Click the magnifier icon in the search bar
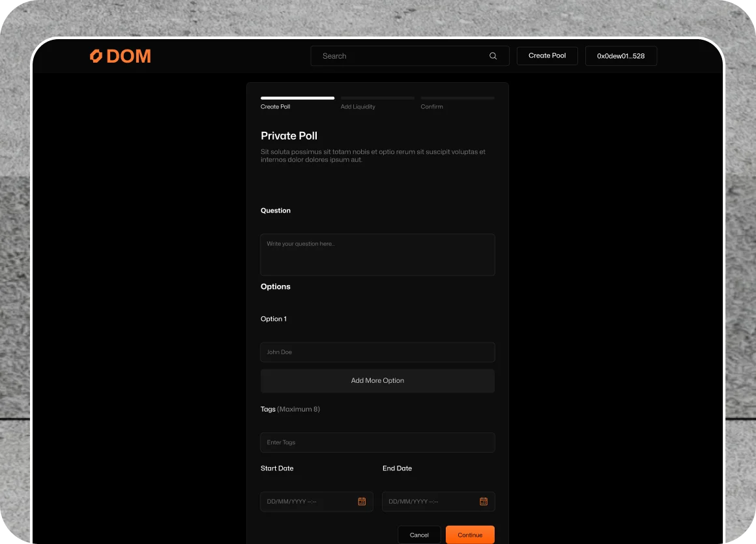This screenshot has height=544, width=756. [493, 56]
